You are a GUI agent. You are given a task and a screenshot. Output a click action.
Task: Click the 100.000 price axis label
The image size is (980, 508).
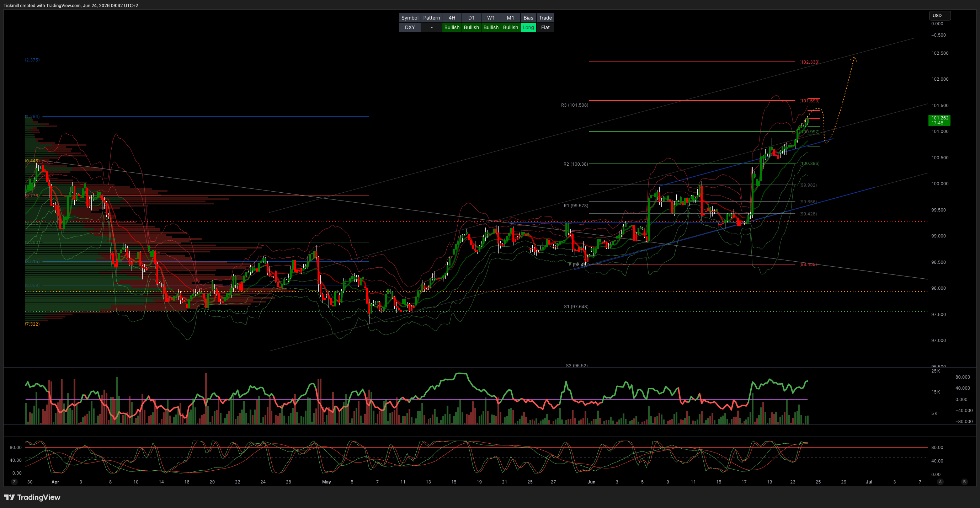pos(940,184)
